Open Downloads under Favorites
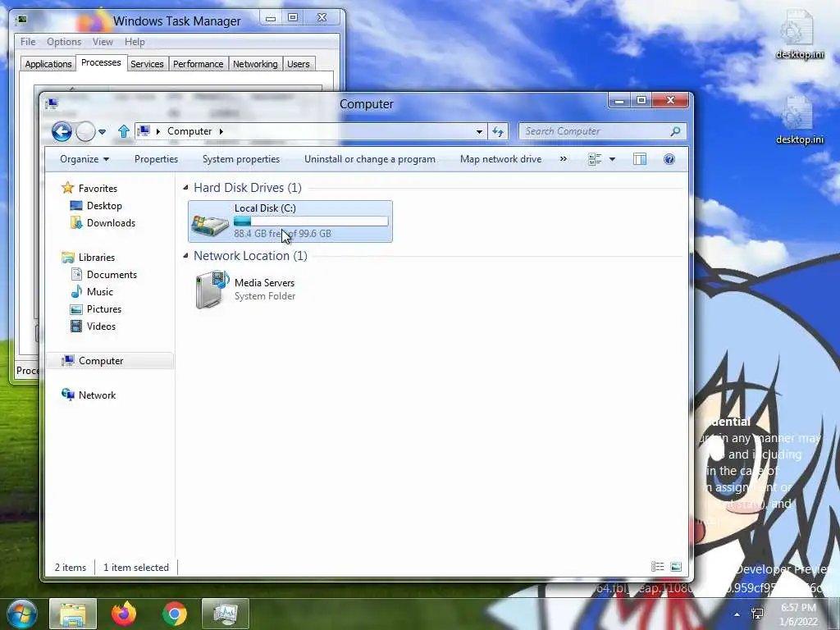The image size is (840, 630). (x=111, y=223)
